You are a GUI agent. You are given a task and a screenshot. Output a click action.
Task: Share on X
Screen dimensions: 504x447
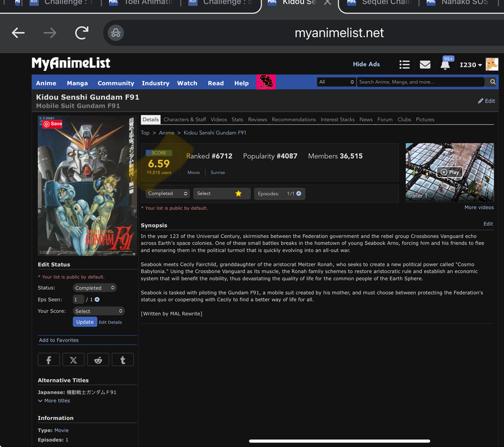[x=73, y=360]
